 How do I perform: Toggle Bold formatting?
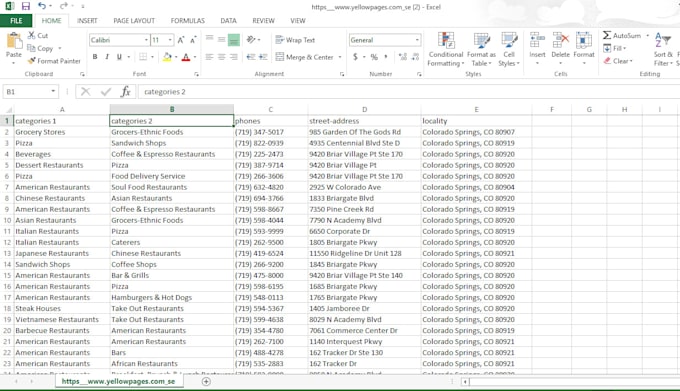tap(95, 57)
